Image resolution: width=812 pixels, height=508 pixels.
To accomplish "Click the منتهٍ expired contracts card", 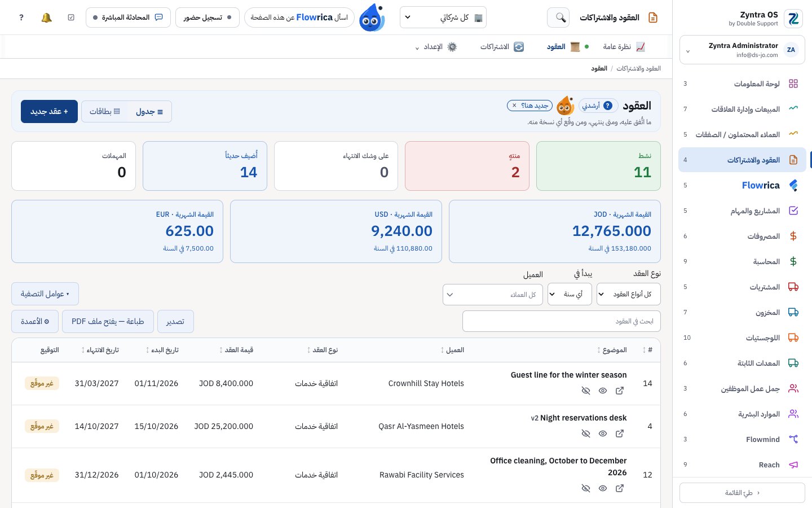I will point(467,166).
